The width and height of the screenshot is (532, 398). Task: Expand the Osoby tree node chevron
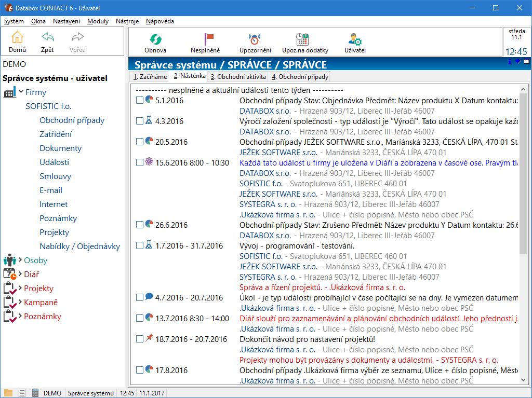20,259
